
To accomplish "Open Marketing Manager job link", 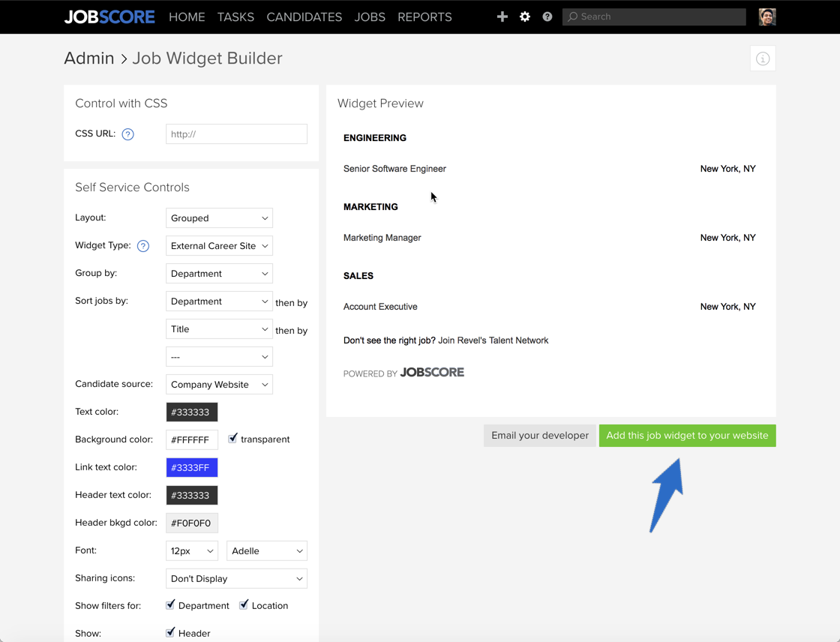I will [382, 238].
